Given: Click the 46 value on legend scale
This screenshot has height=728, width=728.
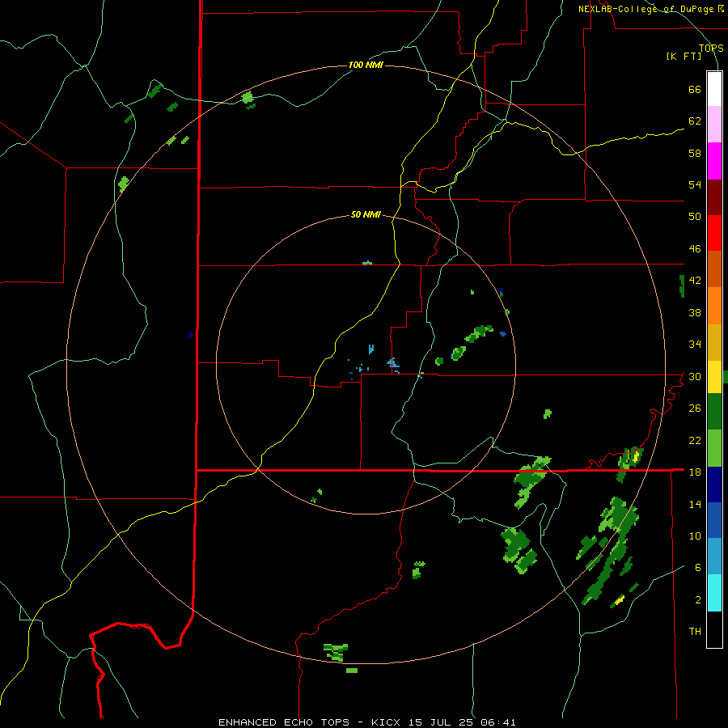Looking at the screenshot, I should point(695,249).
